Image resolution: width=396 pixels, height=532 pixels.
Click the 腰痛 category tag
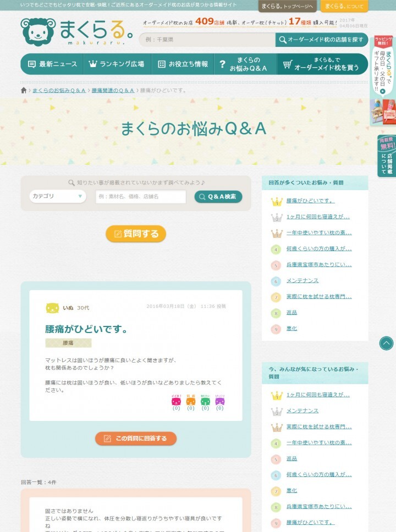(68, 343)
